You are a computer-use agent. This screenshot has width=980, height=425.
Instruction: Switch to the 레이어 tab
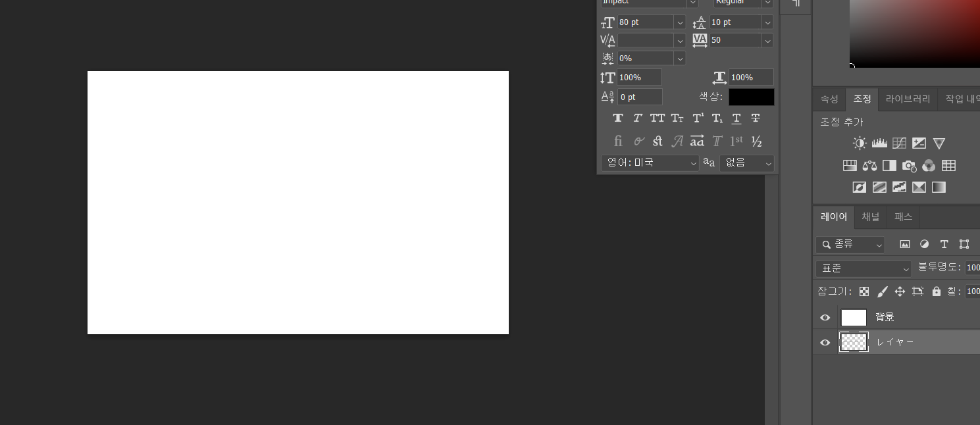point(834,216)
